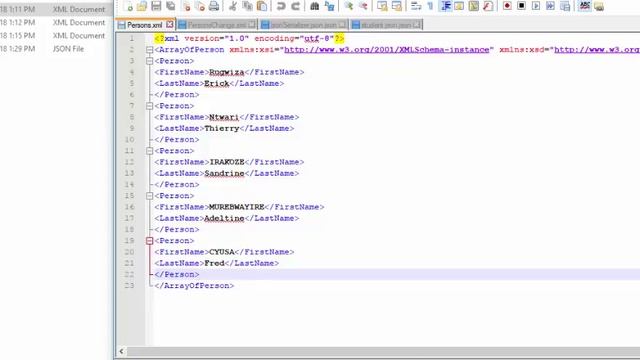Open the XMLSchema-instance URL link
This screenshot has height=360, width=640.
pos(387,50)
